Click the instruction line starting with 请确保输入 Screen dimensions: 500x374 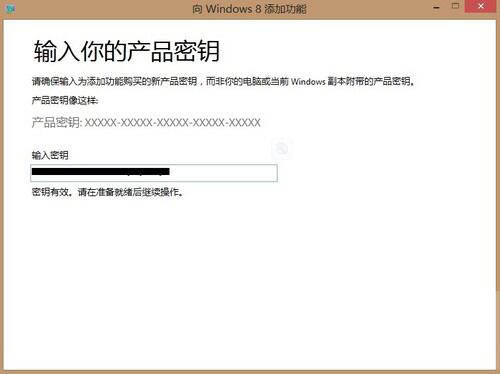[x=223, y=81]
